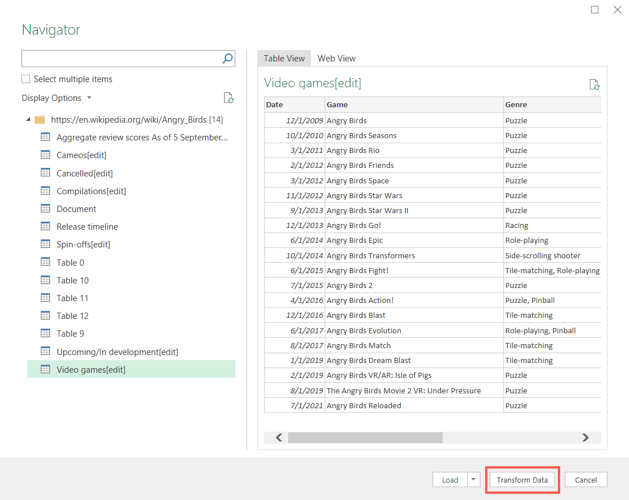The height and width of the screenshot is (500, 629).
Task: Open the Load button dropdown arrow
Action: [x=473, y=480]
